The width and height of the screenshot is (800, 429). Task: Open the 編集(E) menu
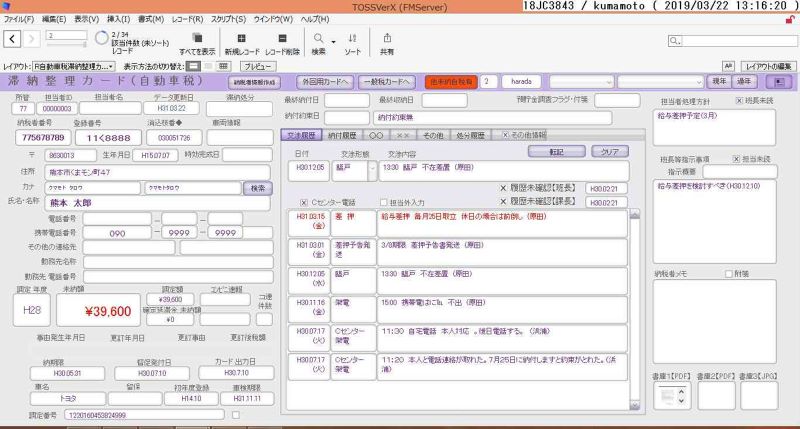pyautogui.click(x=54, y=19)
